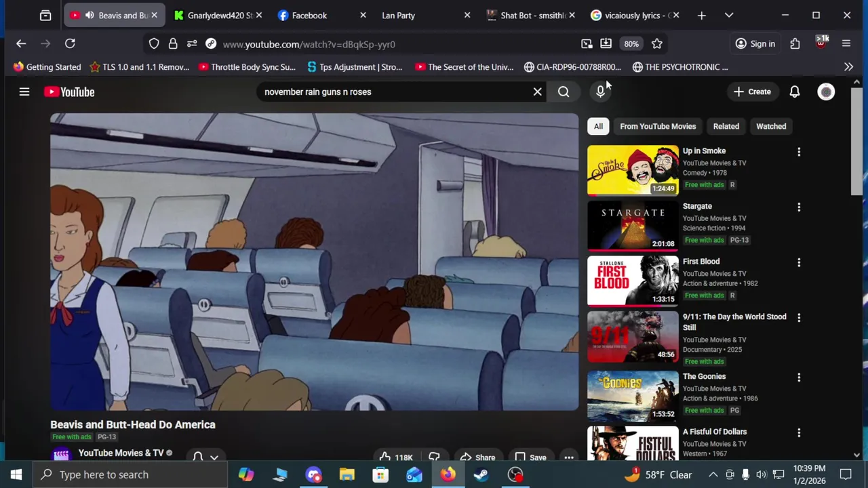868x488 pixels.
Task: Open YouTube notifications bell
Action: (794, 91)
